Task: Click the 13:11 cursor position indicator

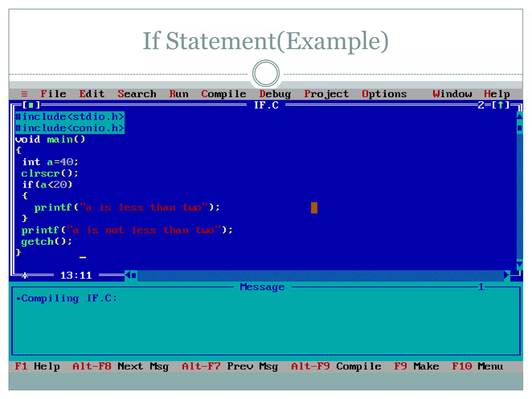Action: [76, 275]
